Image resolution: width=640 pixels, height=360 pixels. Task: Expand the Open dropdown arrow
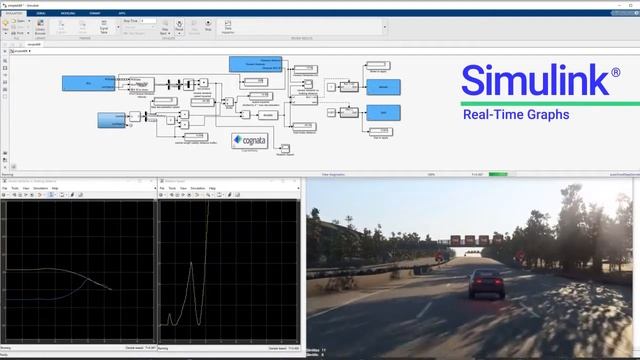tap(29, 21)
